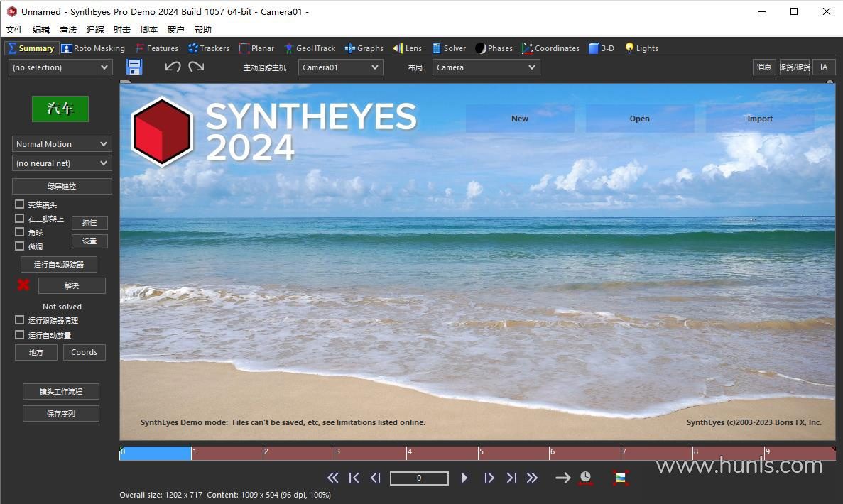This screenshot has height=504, width=843.
Task: Click the clock timing icon
Action: [585, 478]
